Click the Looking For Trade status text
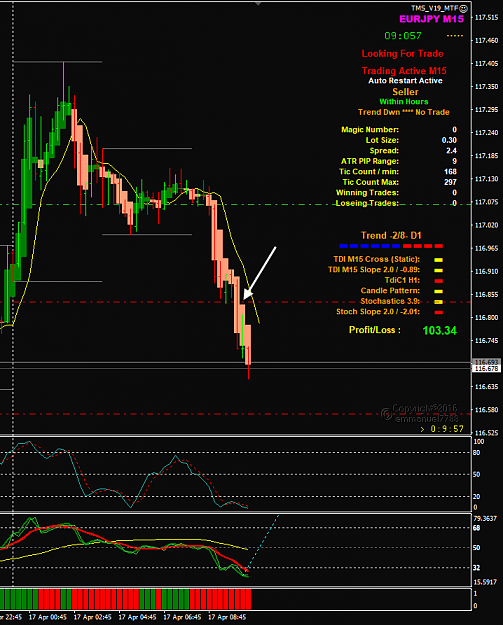The height and width of the screenshot is (625, 503). tap(403, 53)
